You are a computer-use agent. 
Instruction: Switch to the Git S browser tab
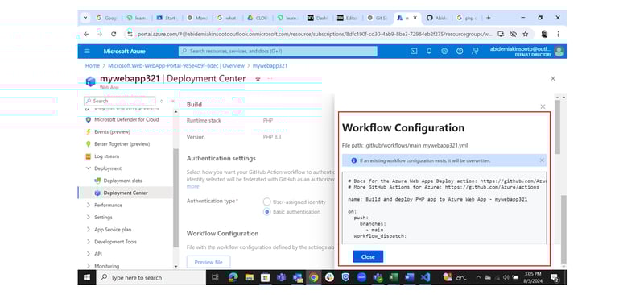[x=378, y=18]
